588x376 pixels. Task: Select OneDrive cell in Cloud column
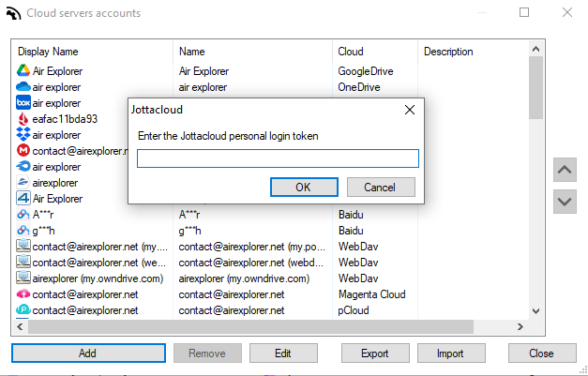(359, 87)
